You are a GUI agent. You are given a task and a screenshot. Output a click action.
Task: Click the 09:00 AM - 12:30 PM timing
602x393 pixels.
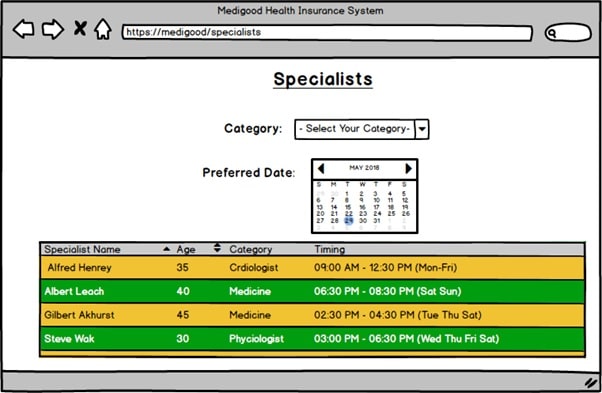click(x=385, y=268)
